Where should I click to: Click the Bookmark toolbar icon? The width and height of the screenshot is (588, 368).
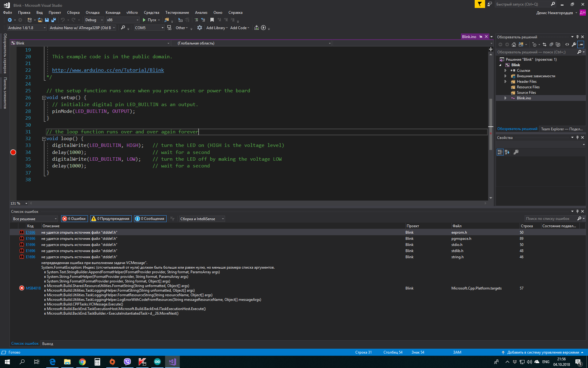pos(212,20)
